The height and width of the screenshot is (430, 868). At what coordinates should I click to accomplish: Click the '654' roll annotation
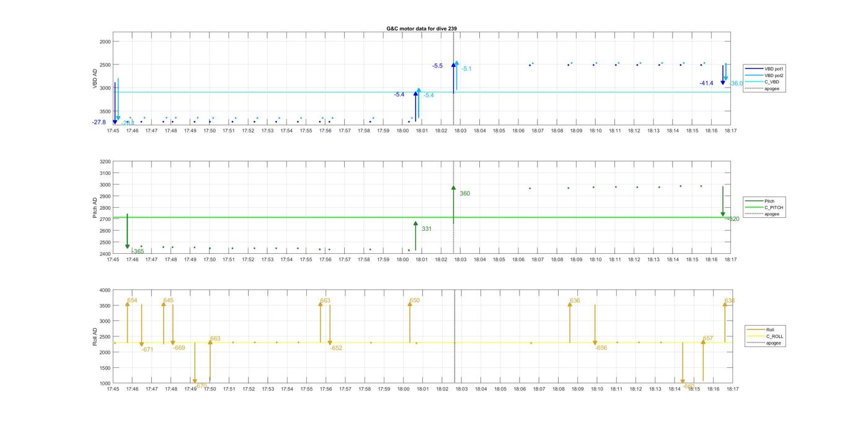(132, 300)
